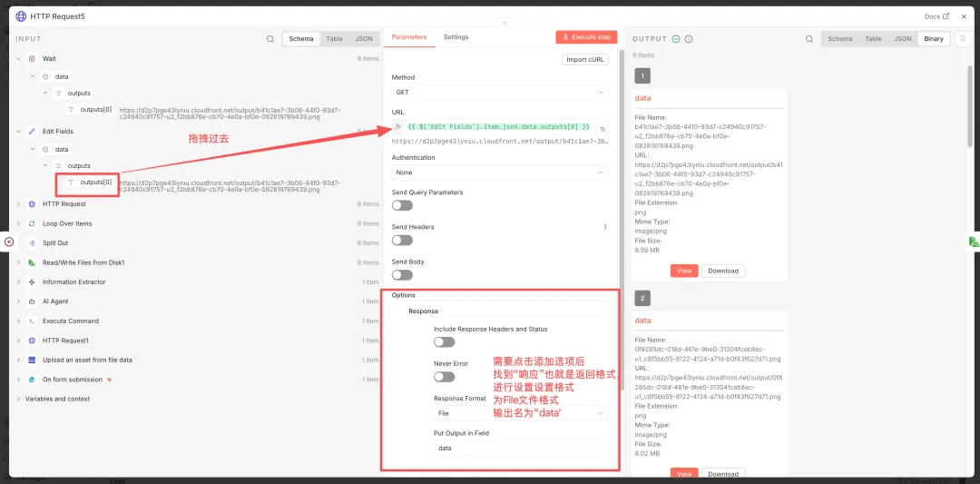Open the Response Format dropdown showing File
Image resolution: width=980 pixels, height=484 pixels.
(521, 413)
